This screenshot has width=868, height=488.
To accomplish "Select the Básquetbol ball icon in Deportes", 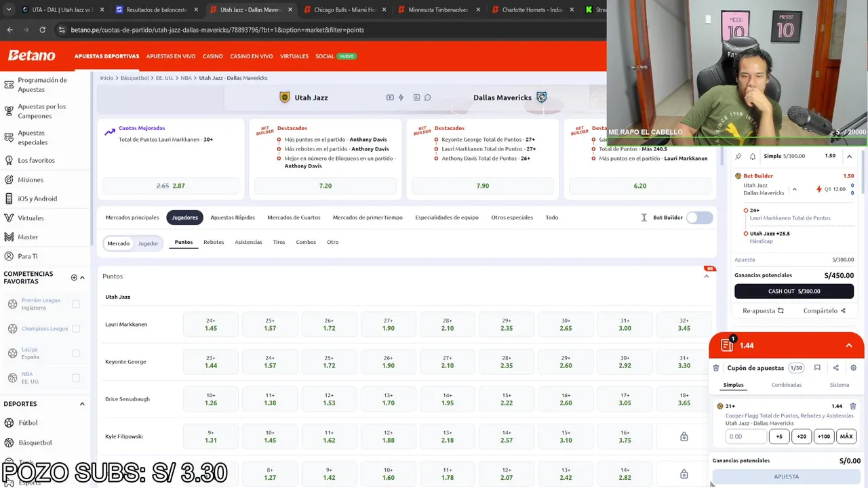I will tap(9, 443).
